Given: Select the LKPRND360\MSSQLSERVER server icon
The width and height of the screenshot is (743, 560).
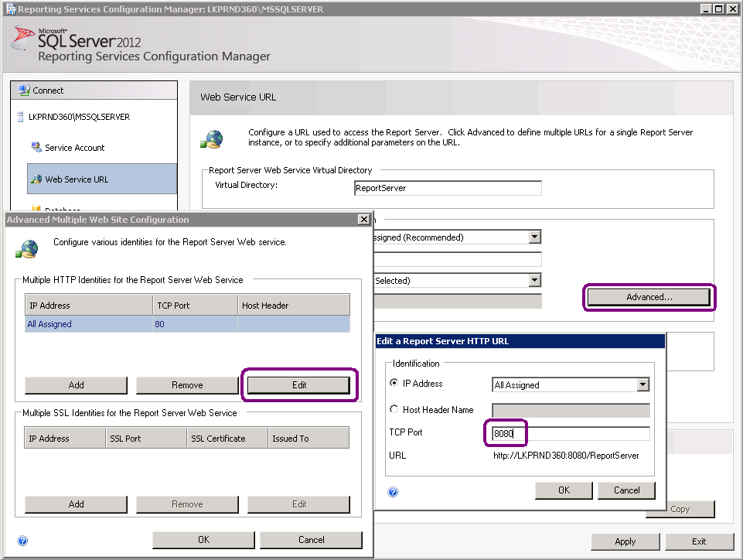Looking at the screenshot, I should [20, 117].
